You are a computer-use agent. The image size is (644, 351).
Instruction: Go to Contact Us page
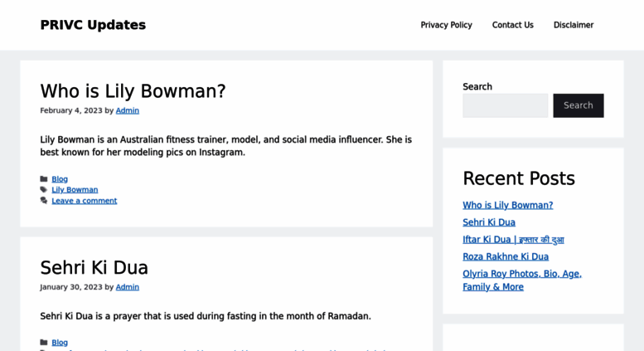512,25
